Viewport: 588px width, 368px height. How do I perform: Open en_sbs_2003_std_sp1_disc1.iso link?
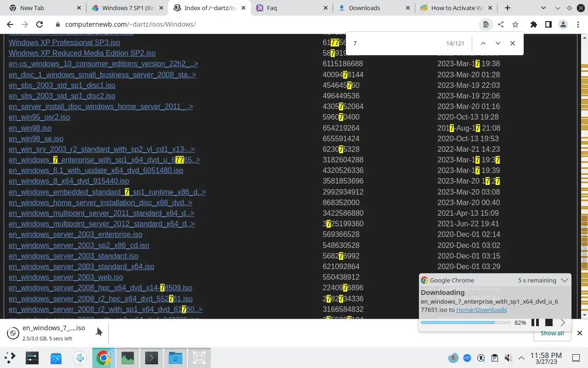tap(62, 85)
